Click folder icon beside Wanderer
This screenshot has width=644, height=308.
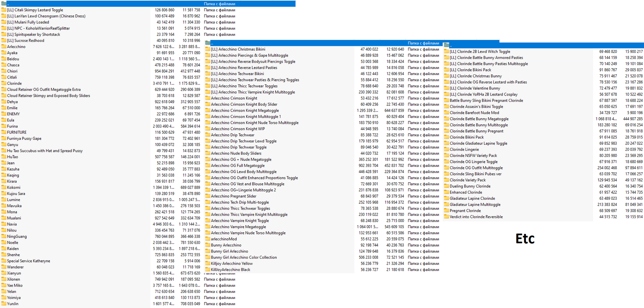click(4, 267)
